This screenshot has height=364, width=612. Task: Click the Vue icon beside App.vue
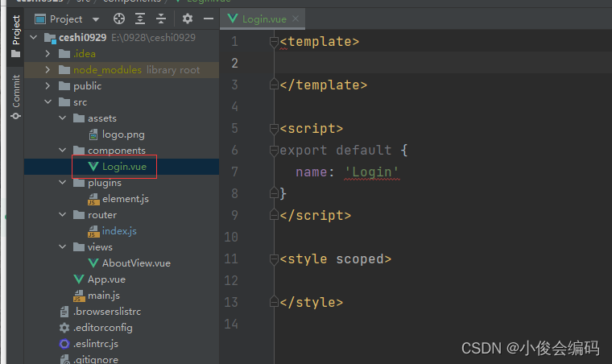[x=79, y=279]
